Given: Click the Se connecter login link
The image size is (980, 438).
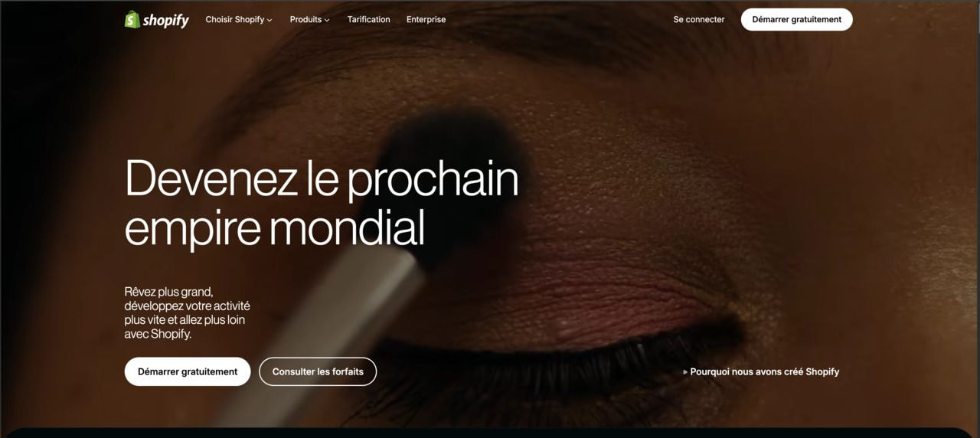Looking at the screenshot, I should 699,20.
